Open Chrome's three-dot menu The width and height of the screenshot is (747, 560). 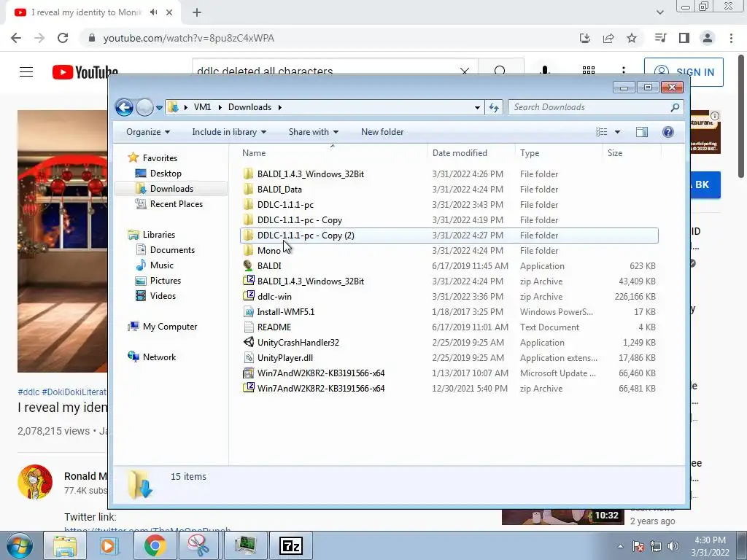pyautogui.click(x=731, y=38)
